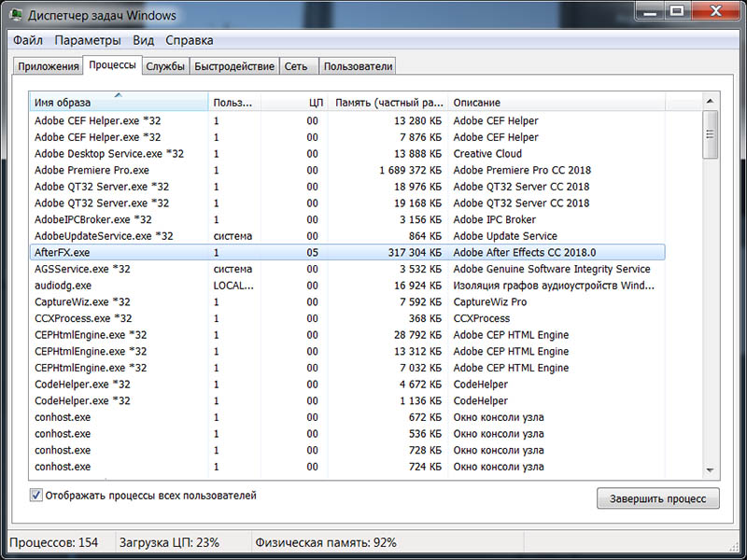Select the Процессы tab

click(x=112, y=65)
